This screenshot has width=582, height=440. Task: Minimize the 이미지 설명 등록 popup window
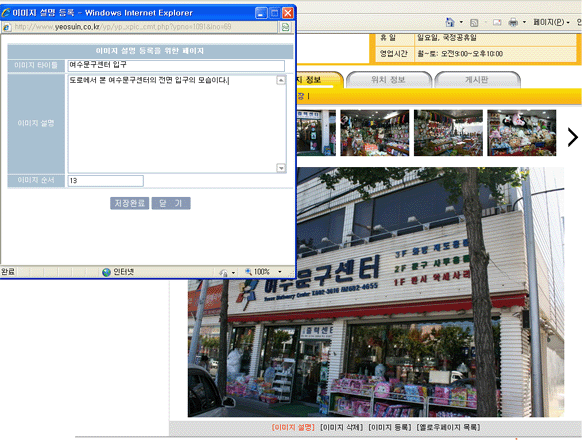261,13
